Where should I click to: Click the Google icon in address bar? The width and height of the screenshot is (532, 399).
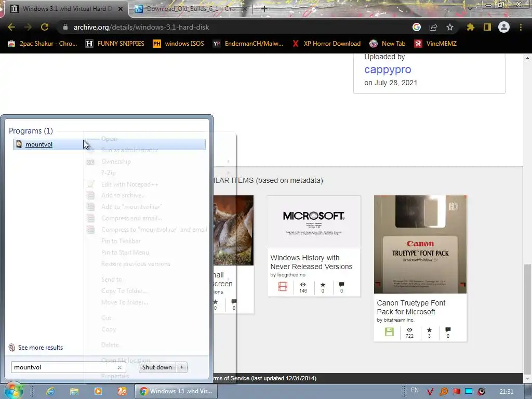click(x=417, y=27)
